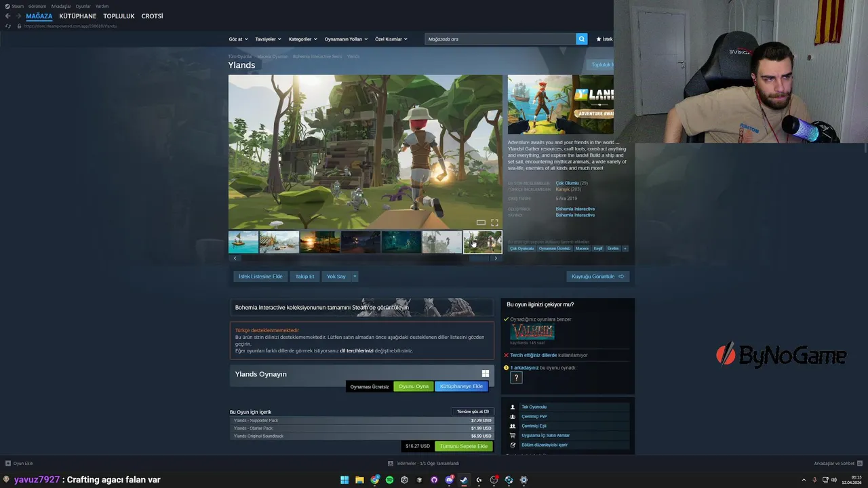This screenshot has height=488, width=868.
Task: Open the Steam menu in the title bar
Action: [x=17, y=6]
